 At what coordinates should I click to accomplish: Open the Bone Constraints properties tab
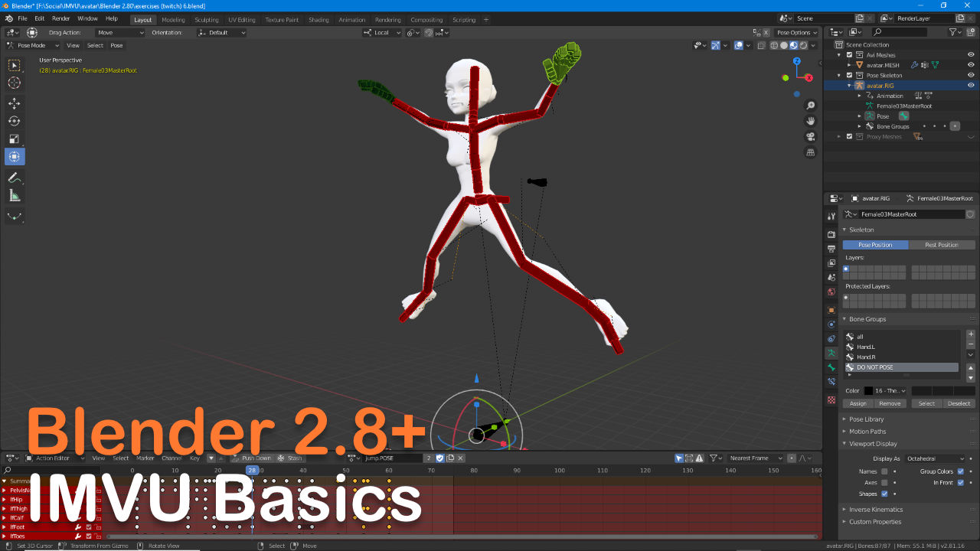[x=831, y=381]
